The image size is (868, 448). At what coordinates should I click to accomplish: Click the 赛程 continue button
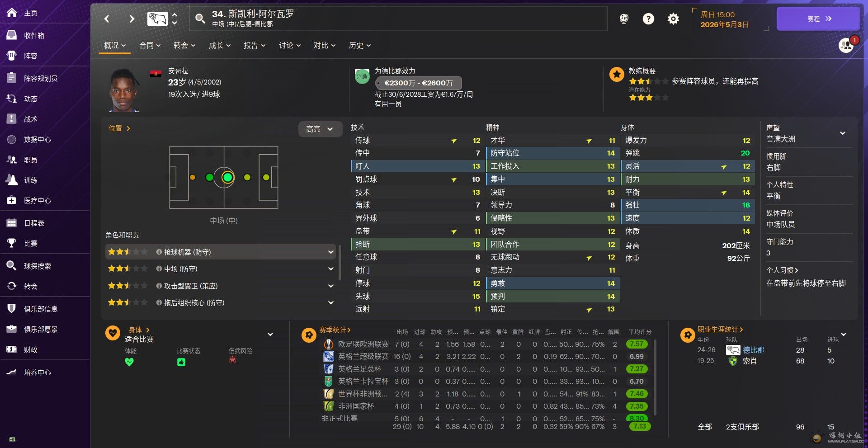click(818, 19)
